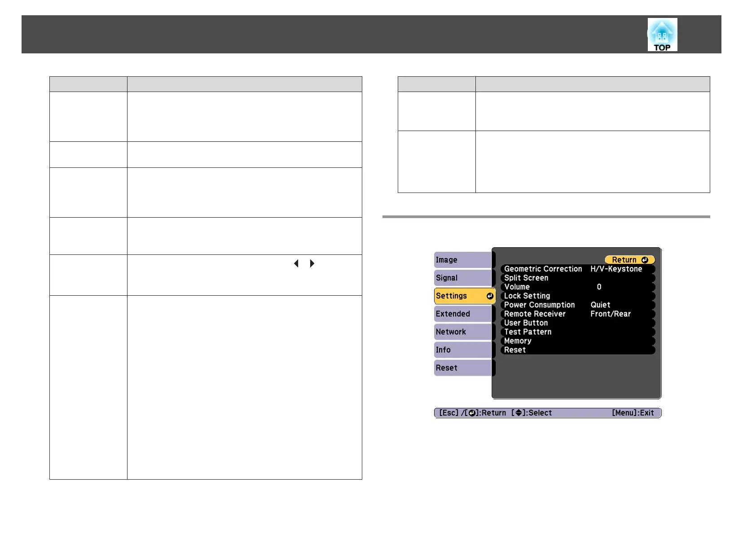Open the Info menu tab
The image size is (756, 534).
[463, 350]
